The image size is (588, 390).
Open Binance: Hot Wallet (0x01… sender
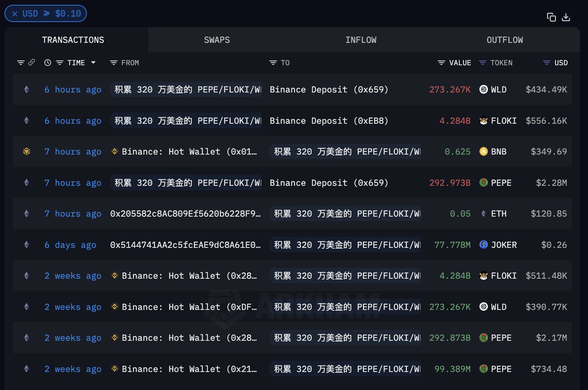189,152
